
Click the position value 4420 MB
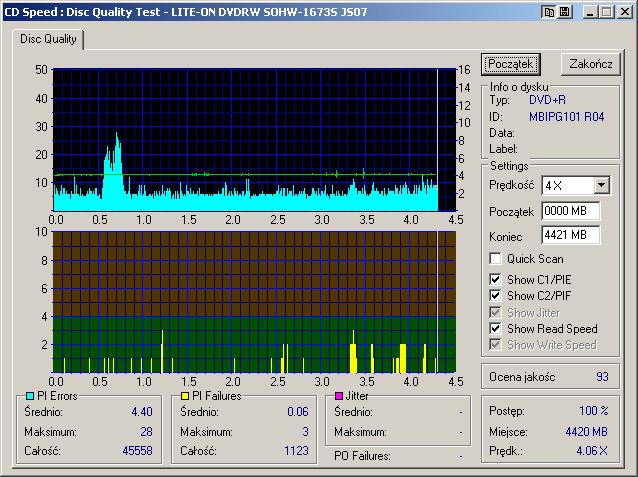587,431
